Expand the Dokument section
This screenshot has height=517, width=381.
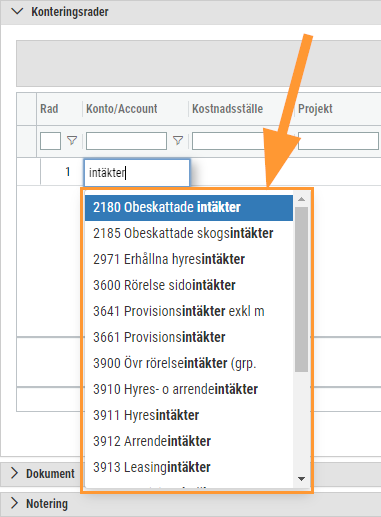[14, 473]
